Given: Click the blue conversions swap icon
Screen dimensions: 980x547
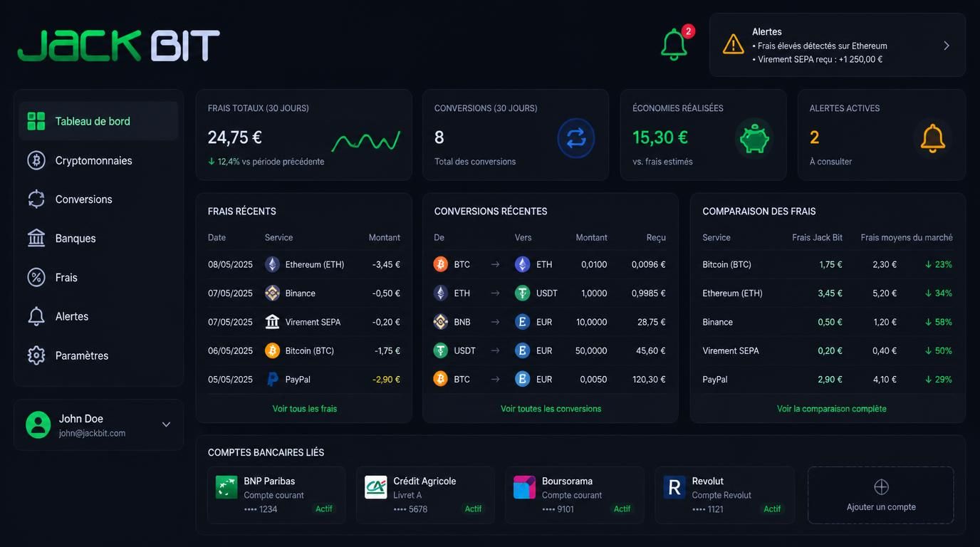Looking at the screenshot, I should (576, 138).
